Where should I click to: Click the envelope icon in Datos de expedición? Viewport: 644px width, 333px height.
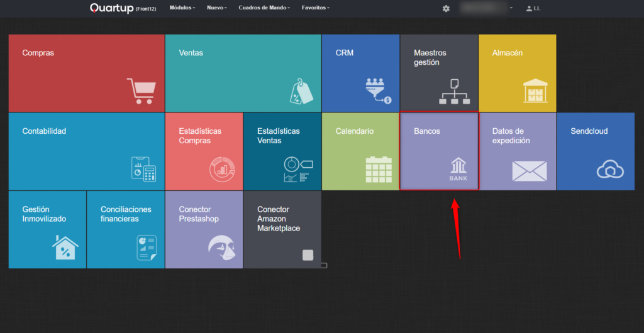(529, 171)
